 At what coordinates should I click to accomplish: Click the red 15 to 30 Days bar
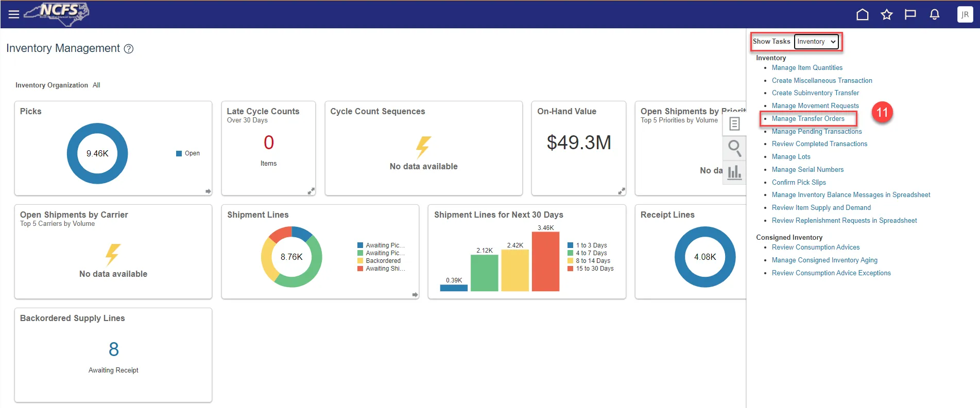[x=545, y=261]
